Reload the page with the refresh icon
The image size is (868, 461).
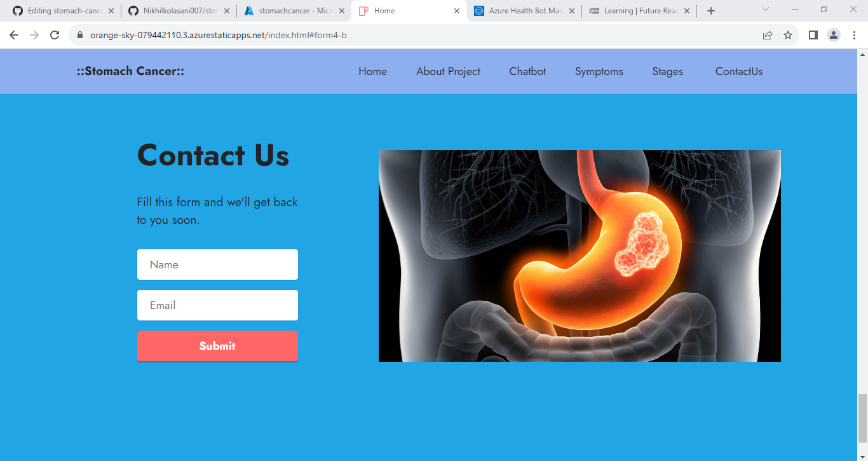point(54,35)
